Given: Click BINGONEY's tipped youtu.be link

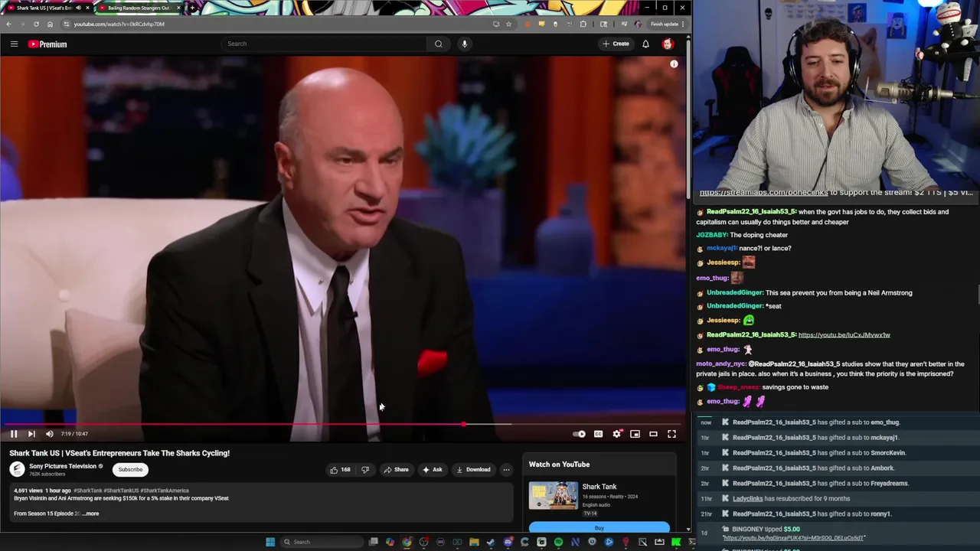Looking at the screenshot, I should pyautogui.click(x=793, y=538).
